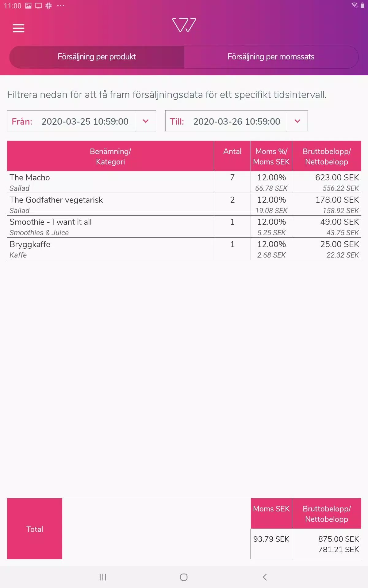Select The Macho product row
The height and width of the screenshot is (588, 368).
[184, 182]
